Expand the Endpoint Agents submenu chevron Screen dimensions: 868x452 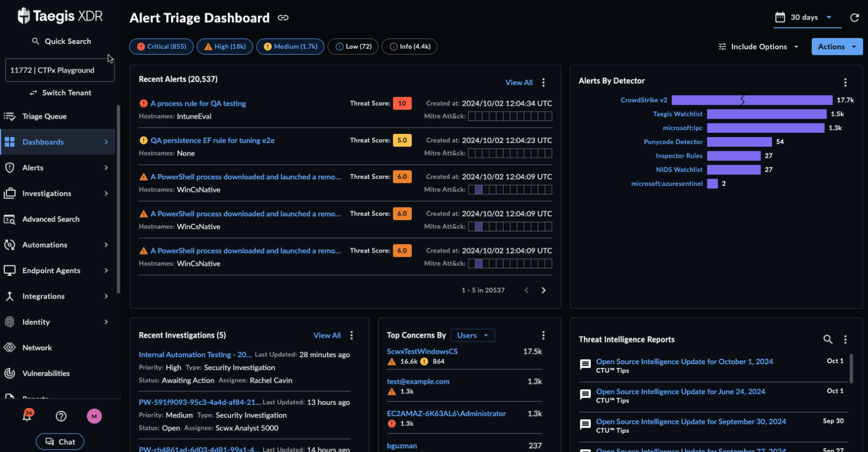pos(106,270)
